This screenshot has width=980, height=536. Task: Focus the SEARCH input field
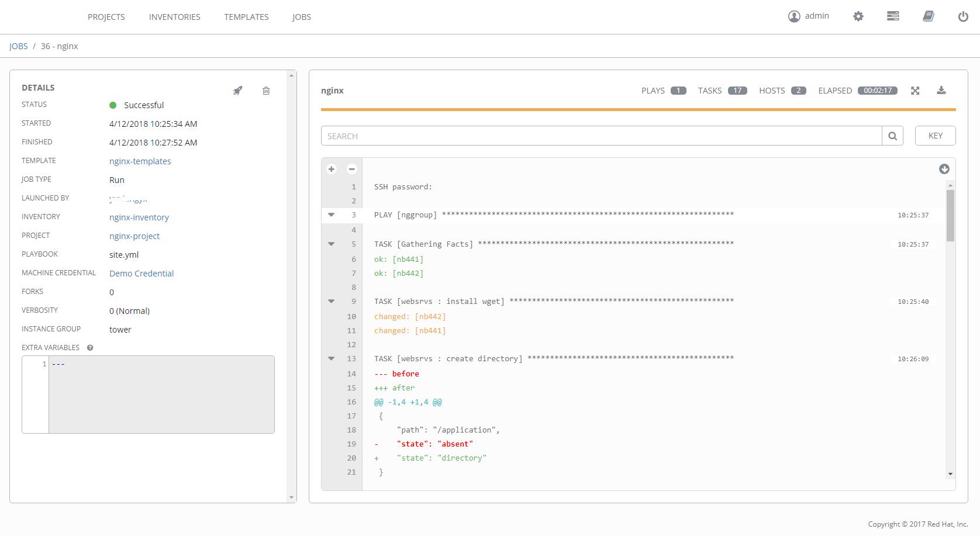point(601,136)
